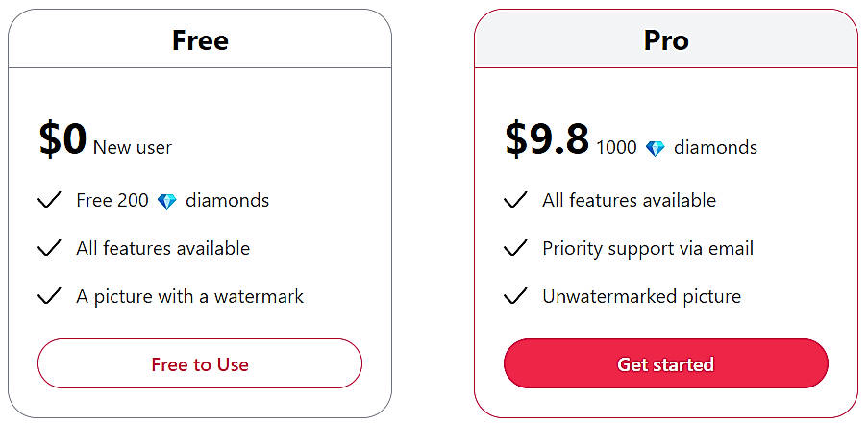Click Free plan's All features available checkmark
Screen dimensions: 868x425
pyautogui.click(x=49, y=248)
